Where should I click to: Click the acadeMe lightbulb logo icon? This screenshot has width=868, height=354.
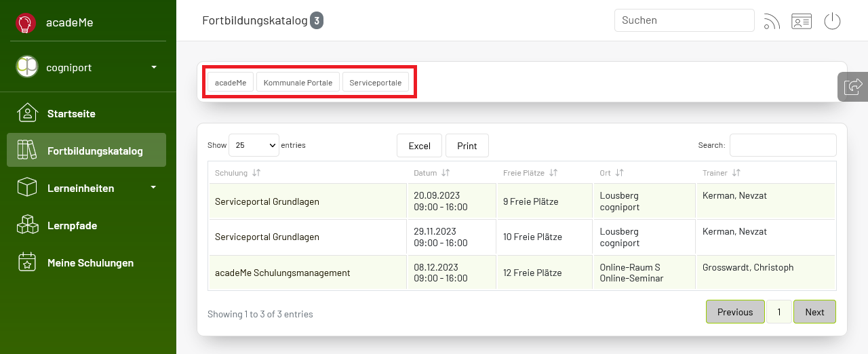coord(26,22)
